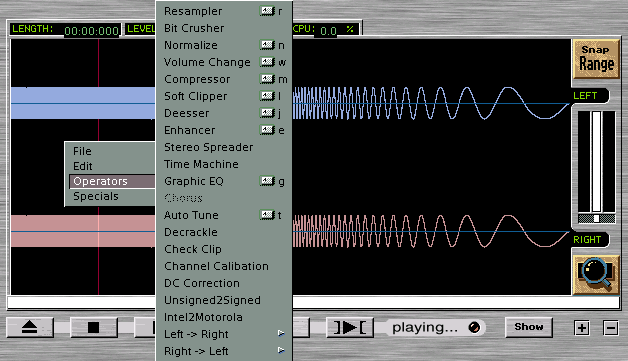Viewport: 628px width, 361px height.
Task: Select Resampler from the Operators menu
Action: click(224, 11)
